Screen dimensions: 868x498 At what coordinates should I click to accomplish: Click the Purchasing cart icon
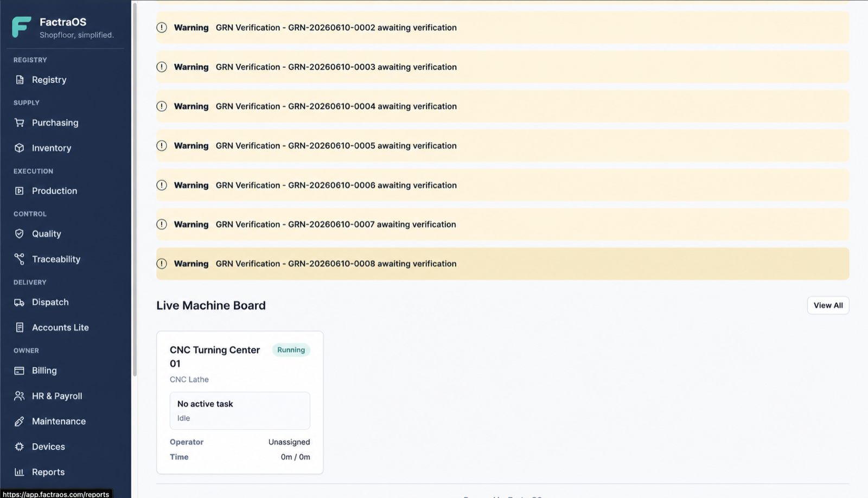(x=20, y=123)
